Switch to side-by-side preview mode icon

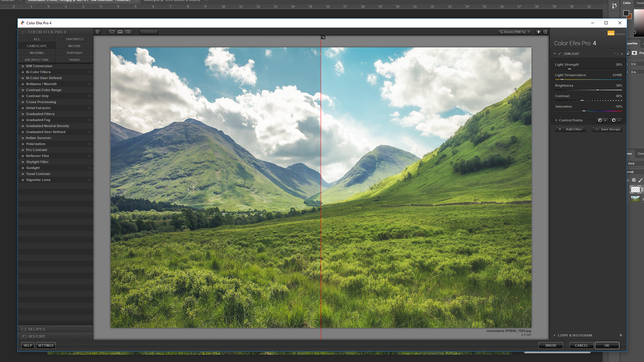tap(128, 32)
